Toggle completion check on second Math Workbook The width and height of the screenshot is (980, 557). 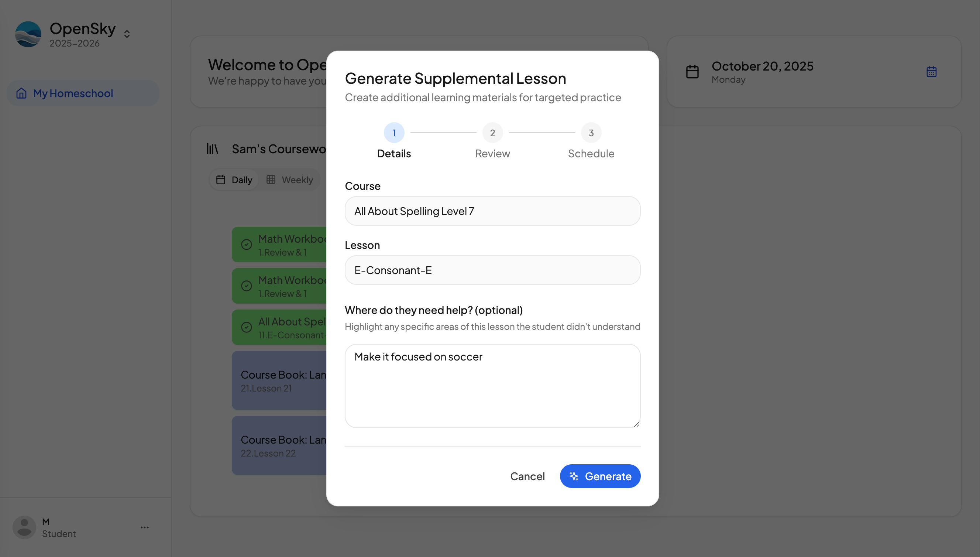(x=247, y=286)
